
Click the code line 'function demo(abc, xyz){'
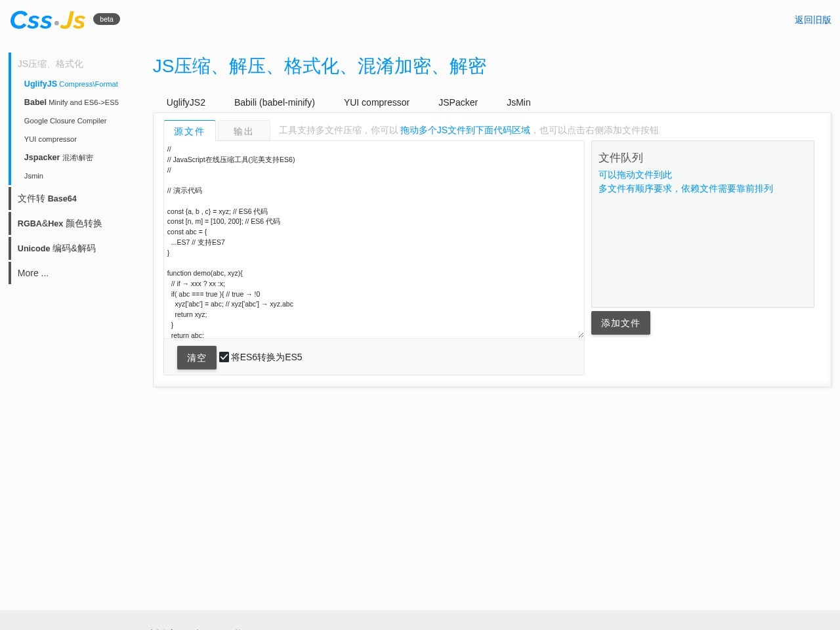[x=205, y=273]
